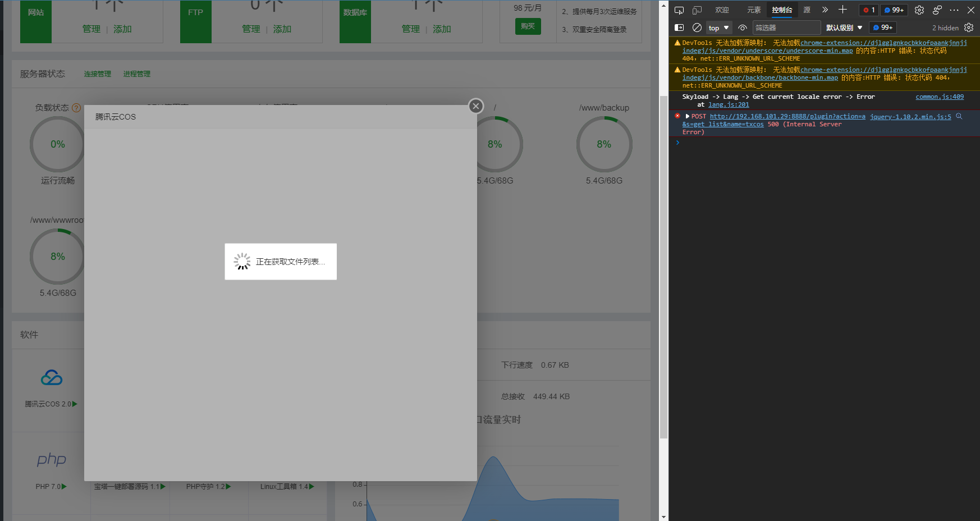Screen dimensions: 980x521
Task: Click the scrollbar down arrow
Action: tap(663, 517)
